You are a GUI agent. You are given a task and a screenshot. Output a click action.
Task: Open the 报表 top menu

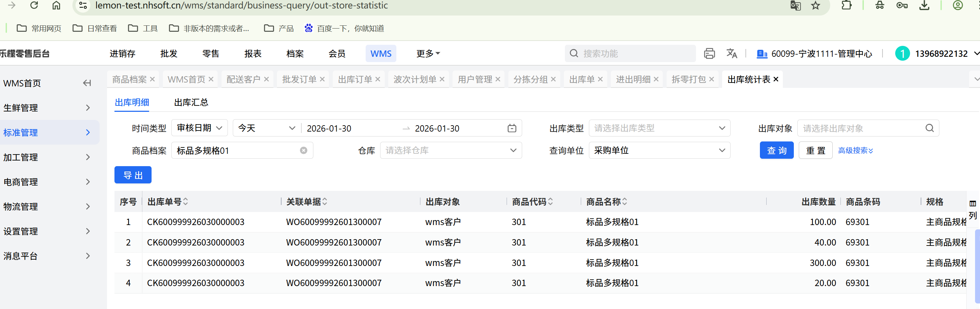click(x=253, y=54)
